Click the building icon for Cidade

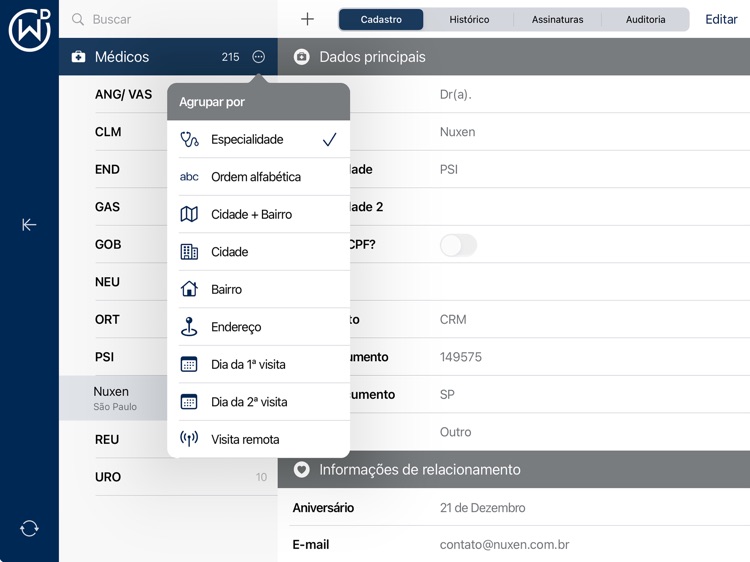189,252
